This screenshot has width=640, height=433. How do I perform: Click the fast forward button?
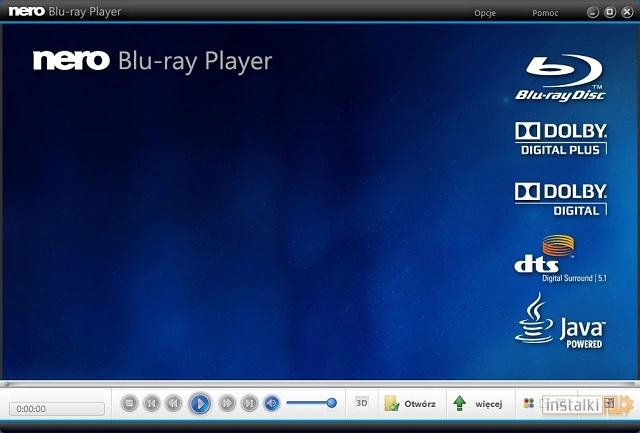tap(226, 403)
